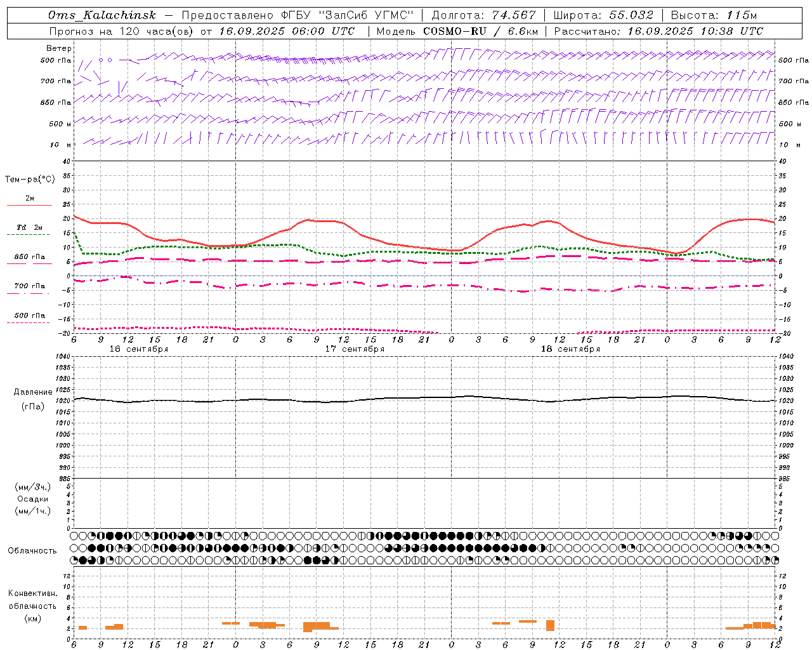Viewport: 812px width, 650px height.
Task: Click the (мм/3ч.) precipitation unit label
Action: [x=33, y=487]
